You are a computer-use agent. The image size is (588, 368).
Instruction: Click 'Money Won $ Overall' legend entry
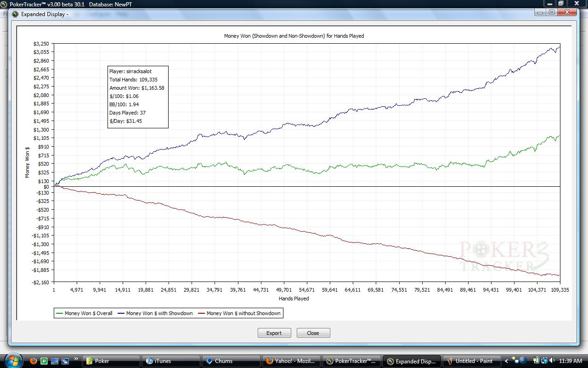click(x=84, y=313)
